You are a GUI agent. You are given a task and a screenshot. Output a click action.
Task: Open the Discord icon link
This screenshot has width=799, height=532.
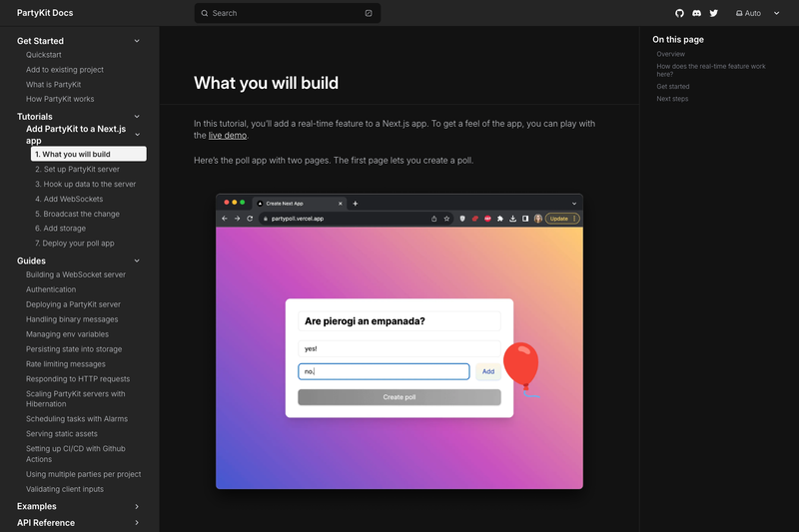(696, 13)
